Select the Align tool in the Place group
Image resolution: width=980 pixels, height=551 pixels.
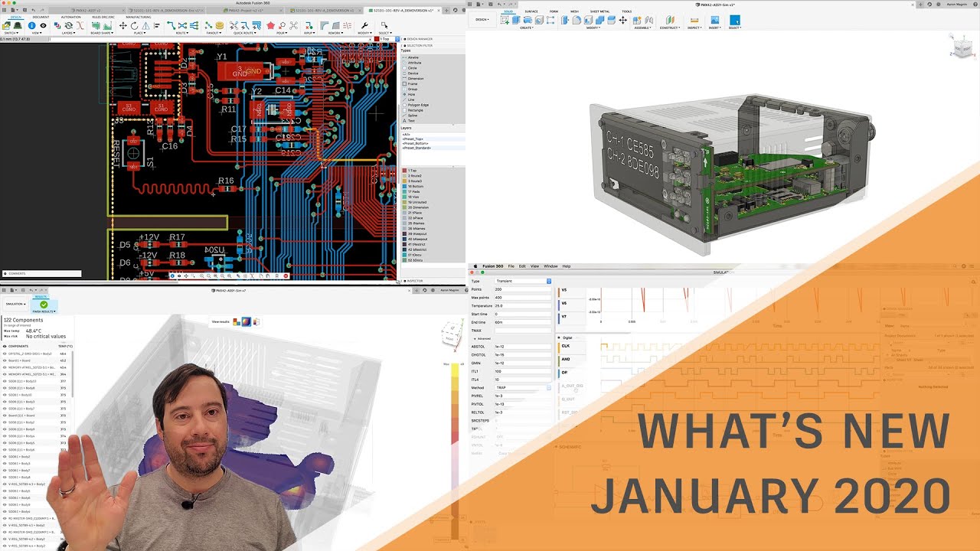157,26
